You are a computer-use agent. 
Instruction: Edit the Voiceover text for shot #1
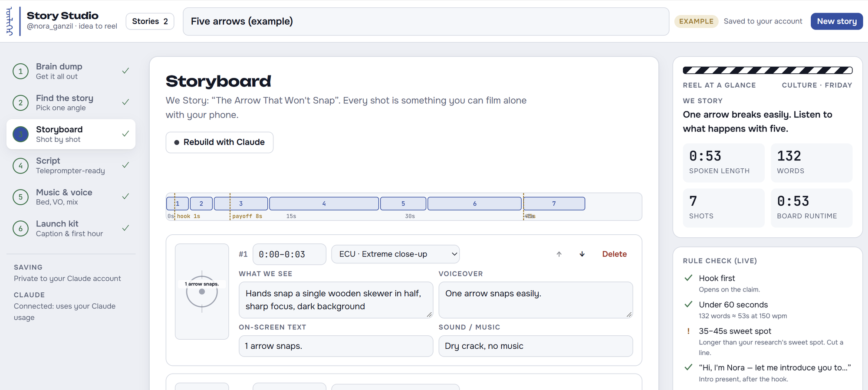536,300
